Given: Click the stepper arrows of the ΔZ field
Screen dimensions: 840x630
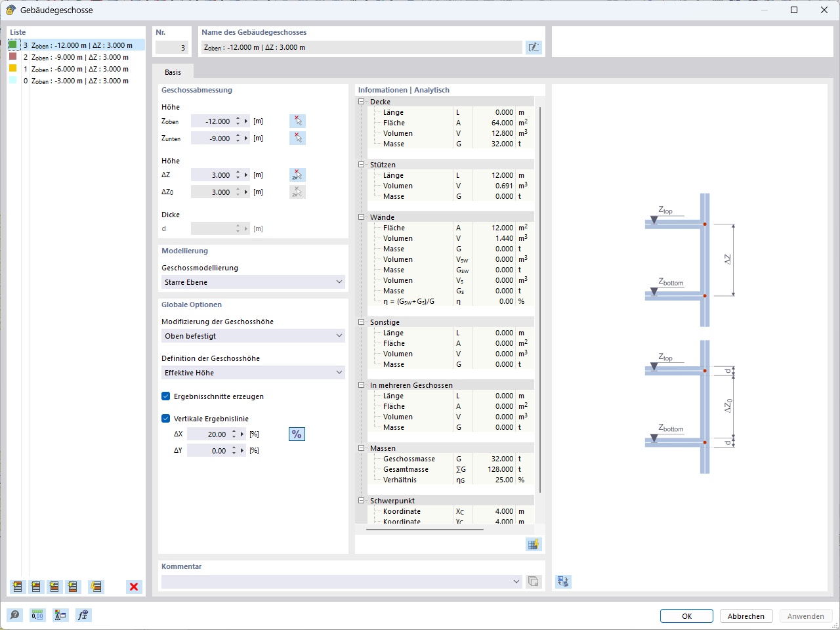Looking at the screenshot, I should (x=238, y=175).
